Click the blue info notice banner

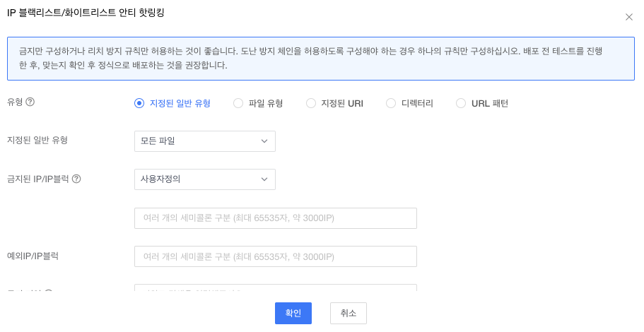pos(321,59)
